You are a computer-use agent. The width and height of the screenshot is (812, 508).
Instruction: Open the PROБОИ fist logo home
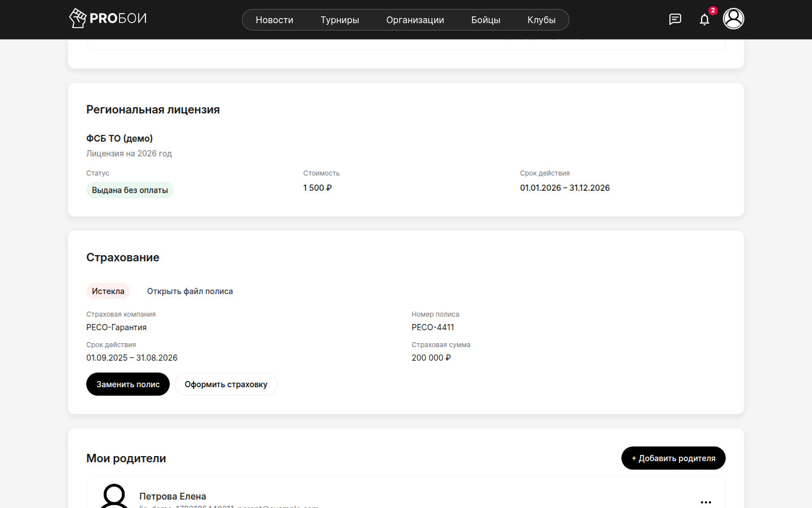(x=108, y=19)
